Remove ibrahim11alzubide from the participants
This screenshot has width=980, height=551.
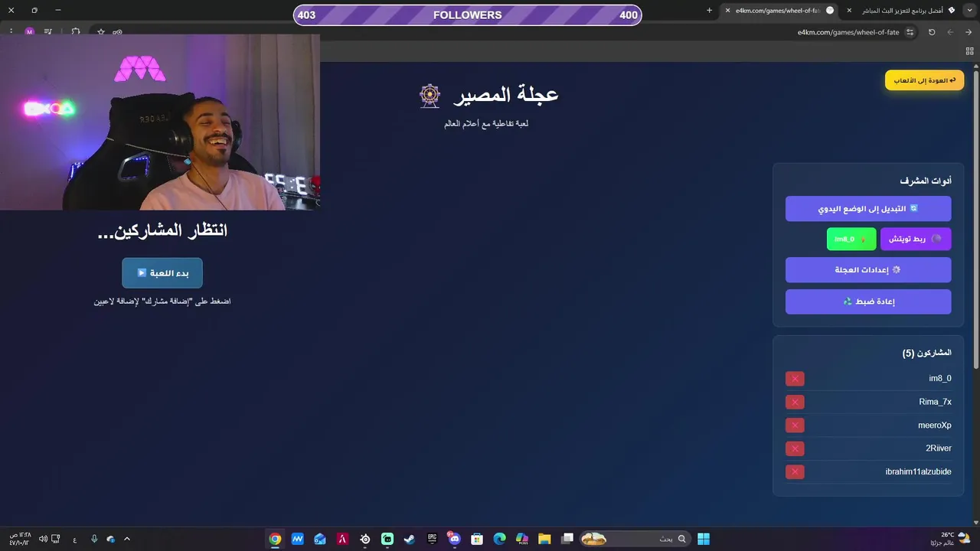coord(795,471)
